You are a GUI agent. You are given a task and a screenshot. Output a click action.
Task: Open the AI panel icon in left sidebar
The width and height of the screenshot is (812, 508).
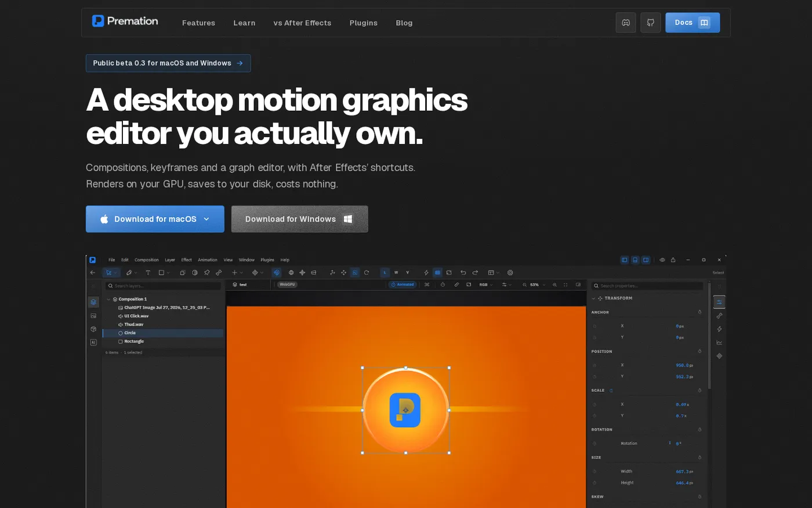[93, 343]
